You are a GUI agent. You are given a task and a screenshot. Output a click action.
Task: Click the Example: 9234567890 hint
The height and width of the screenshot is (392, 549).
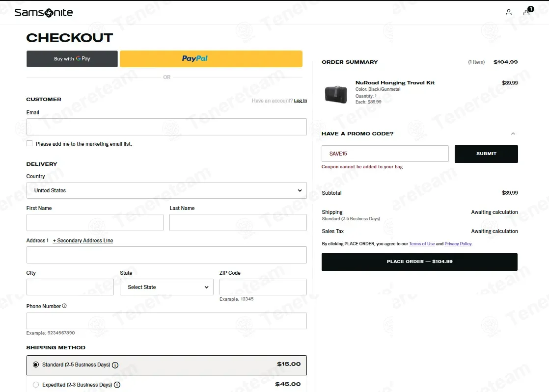coord(51,333)
